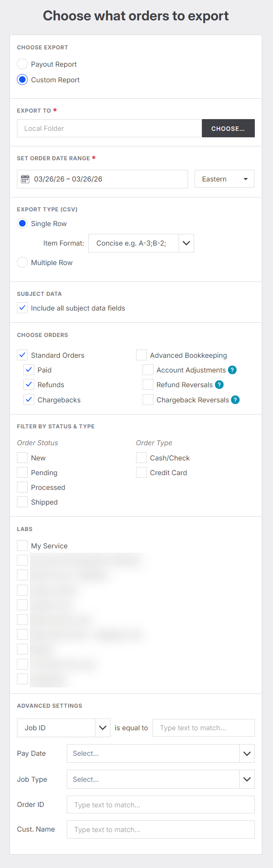
Task: Uncheck Include all subject data fields
Action: (23, 308)
